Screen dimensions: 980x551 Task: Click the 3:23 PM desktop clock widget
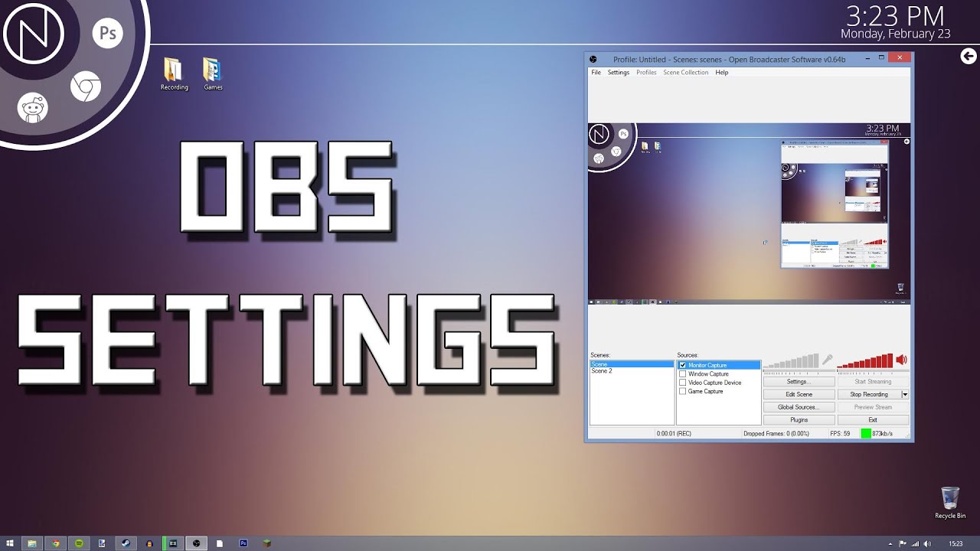(x=896, y=15)
